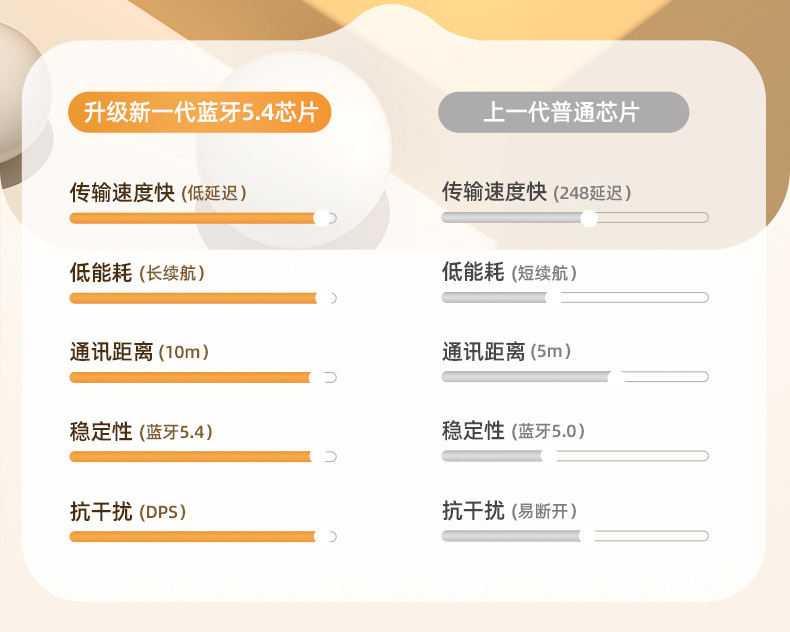
Task: Select the 抗干扰 (DPS) label
Action: [128, 511]
